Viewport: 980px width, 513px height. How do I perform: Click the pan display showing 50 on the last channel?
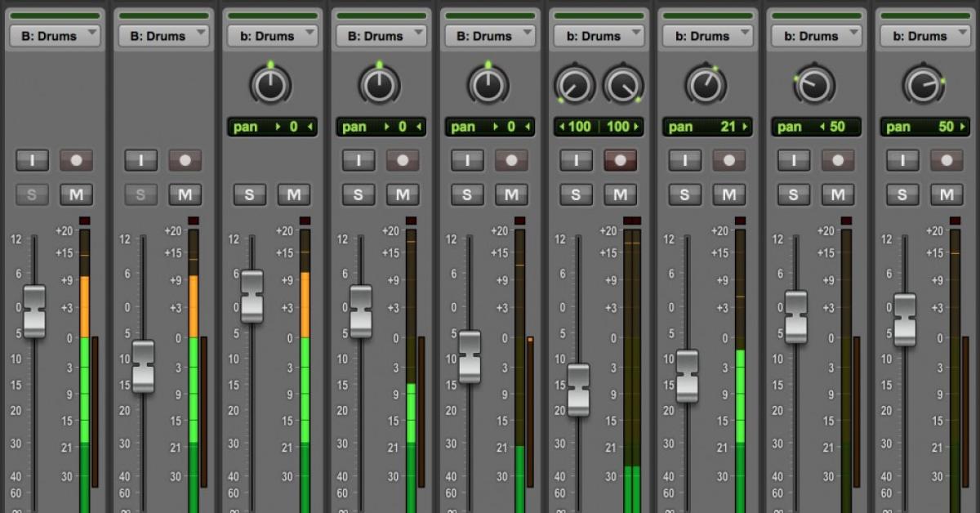[x=924, y=127]
